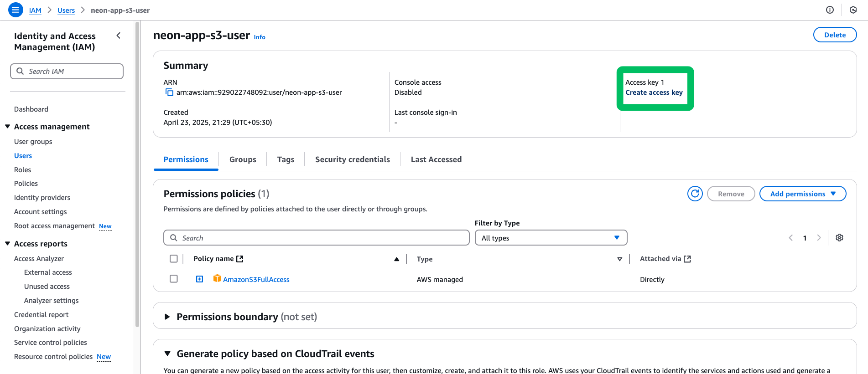
Task: Select the AmazonS3FullAccess row checkbox
Action: 174,279
